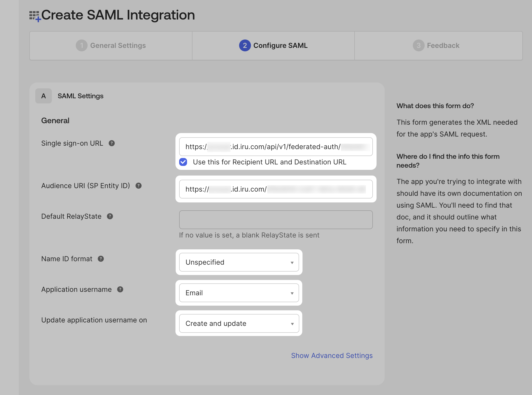Click the Default RelayState input field
Screen dimensions: 532x395
(x=276, y=220)
